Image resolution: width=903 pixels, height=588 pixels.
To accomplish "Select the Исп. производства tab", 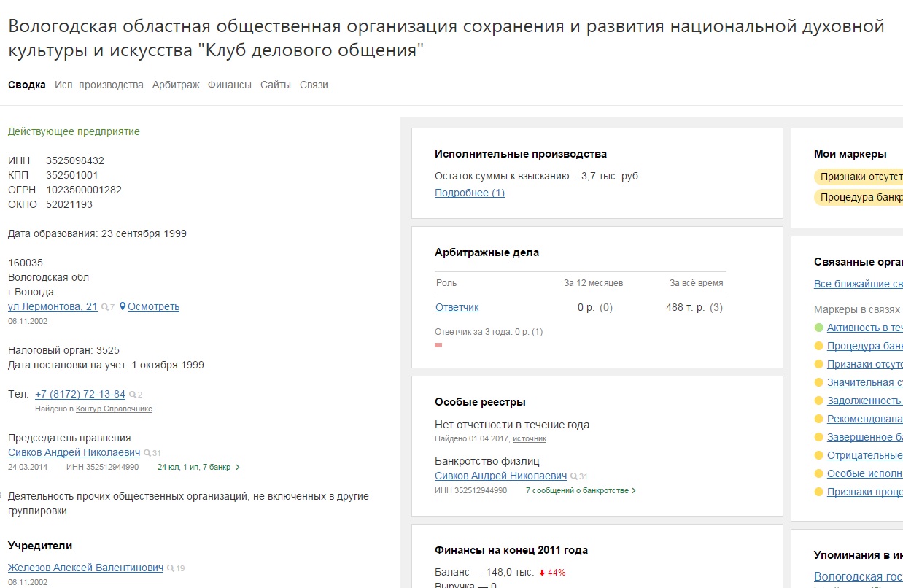I will point(99,85).
